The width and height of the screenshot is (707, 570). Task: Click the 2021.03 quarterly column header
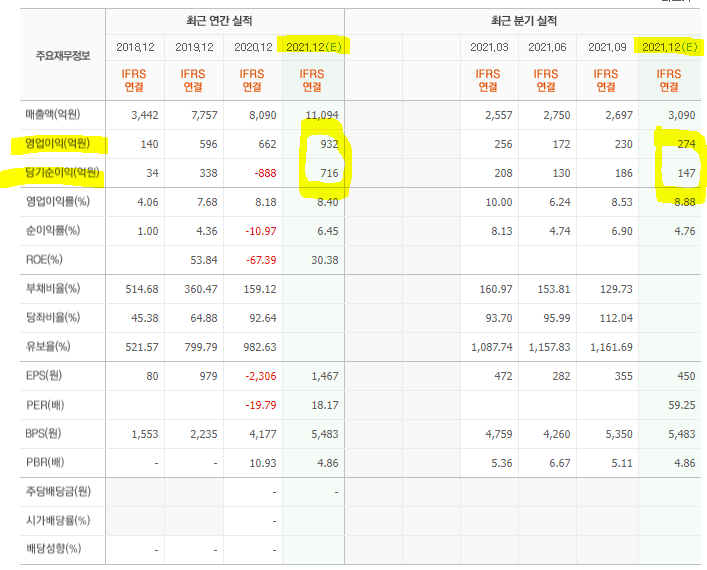[x=489, y=47]
